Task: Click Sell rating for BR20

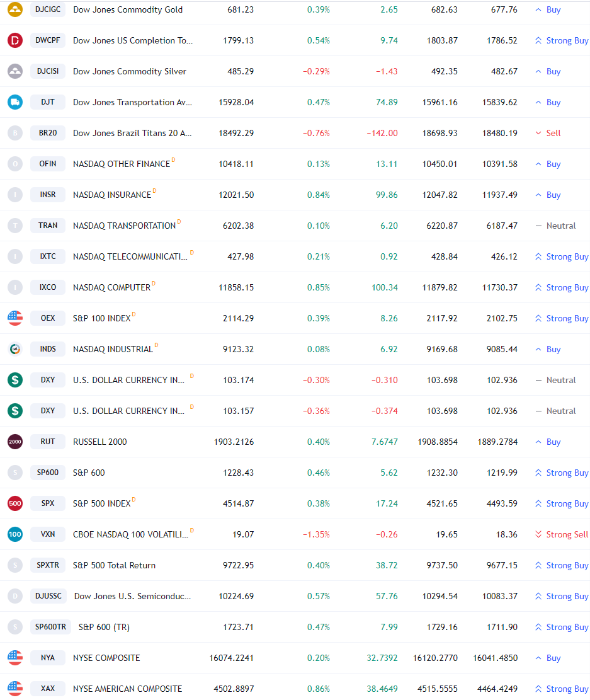Action: (x=548, y=133)
